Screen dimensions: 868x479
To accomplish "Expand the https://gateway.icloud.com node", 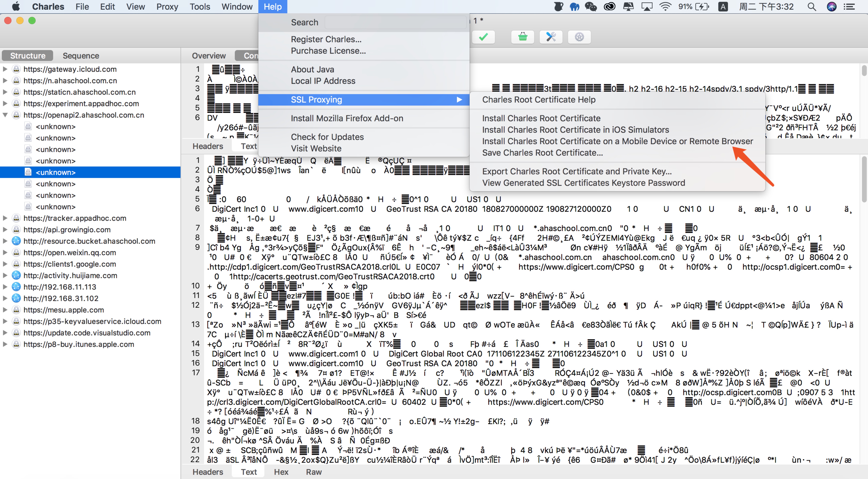I will click(x=5, y=69).
